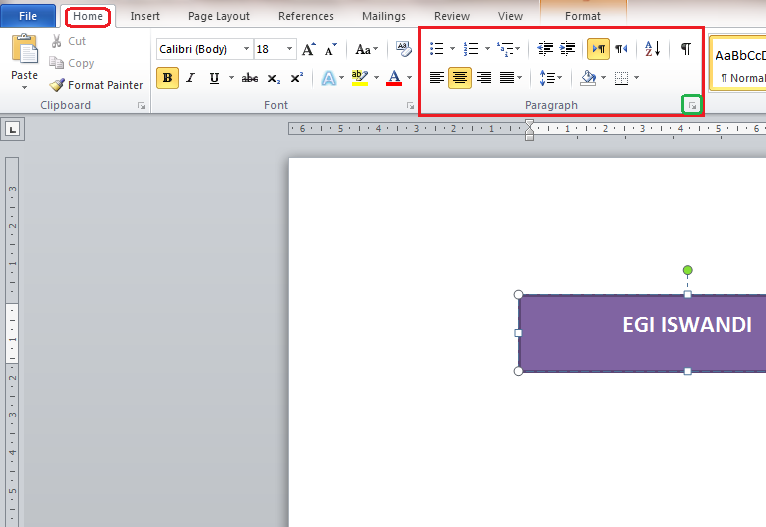766x527 pixels.
Task: Switch to right-to-left text direction
Action: (621, 49)
